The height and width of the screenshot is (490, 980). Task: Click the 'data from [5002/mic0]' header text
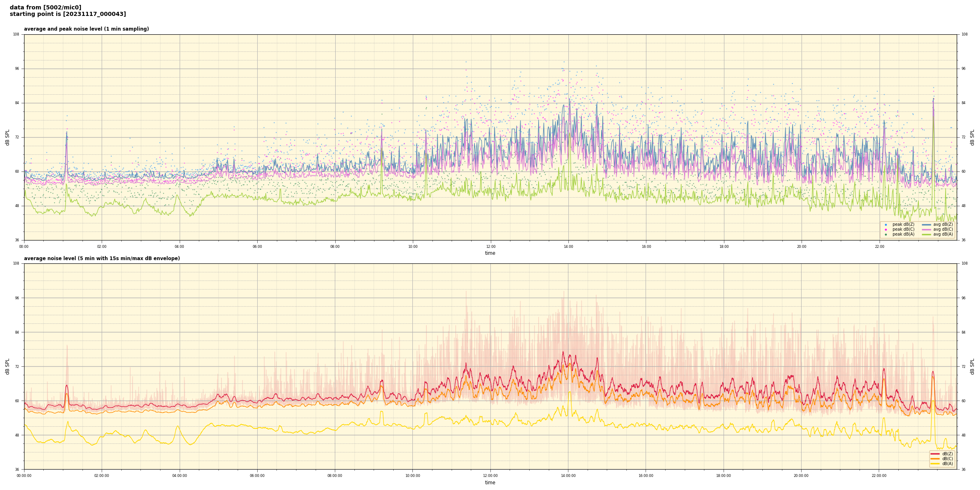coord(45,7)
